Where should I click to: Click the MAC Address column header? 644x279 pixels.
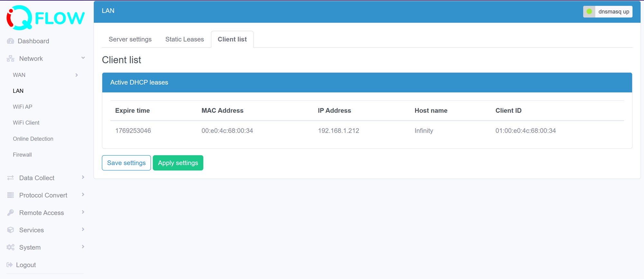click(x=223, y=111)
